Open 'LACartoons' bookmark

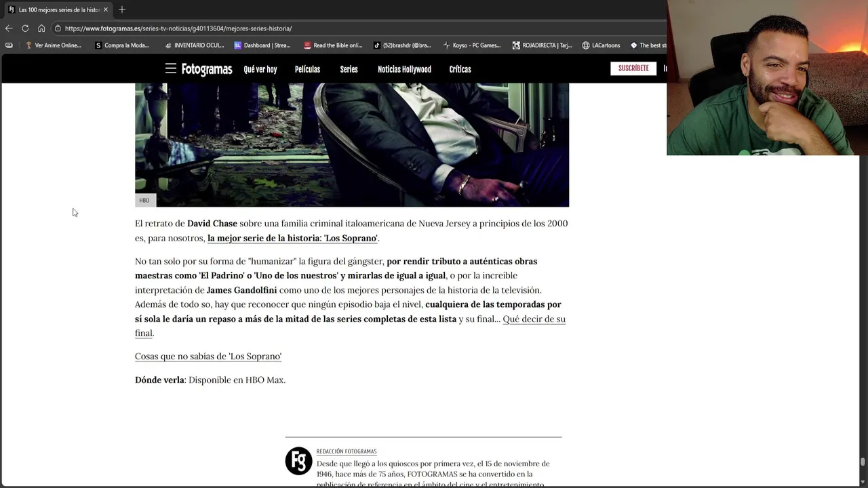click(x=601, y=45)
